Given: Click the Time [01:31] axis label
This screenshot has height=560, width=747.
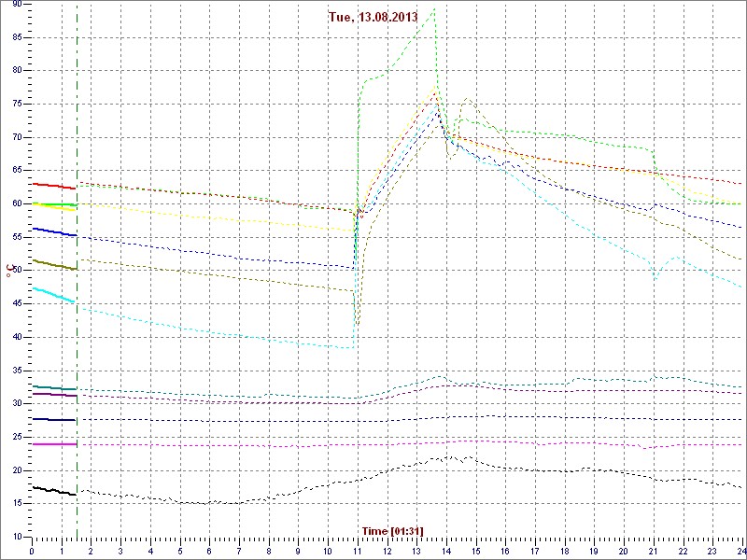Looking at the screenshot, I should pos(392,531).
